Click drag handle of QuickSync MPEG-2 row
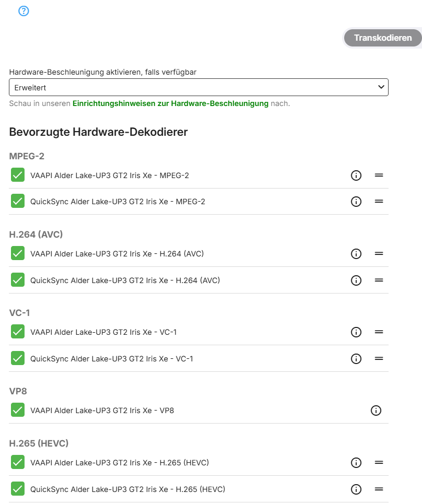This screenshot has height=504, width=422. (379, 202)
